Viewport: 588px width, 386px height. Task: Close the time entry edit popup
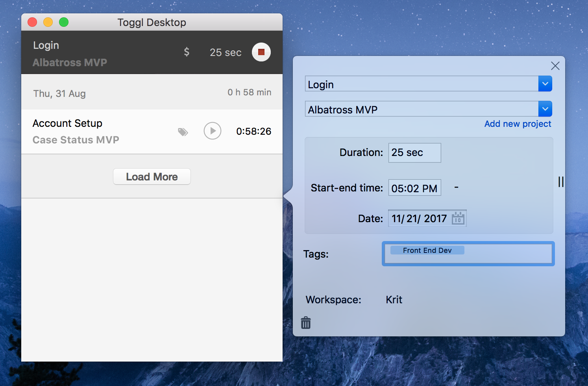click(x=555, y=66)
